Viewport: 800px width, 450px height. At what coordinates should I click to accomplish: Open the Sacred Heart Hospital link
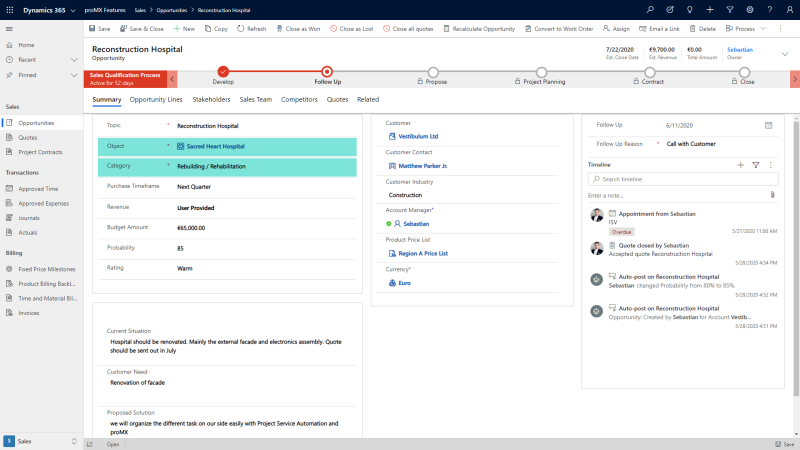pyautogui.click(x=215, y=146)
